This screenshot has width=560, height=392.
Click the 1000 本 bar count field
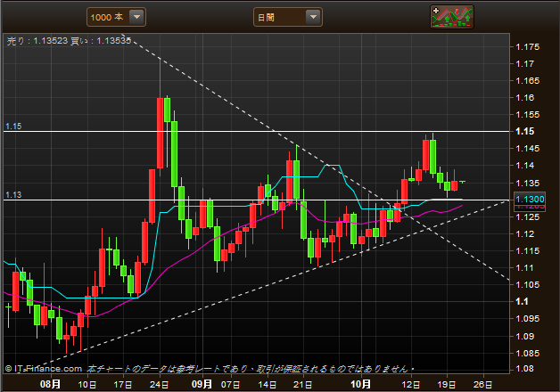(x=116, y=17)
